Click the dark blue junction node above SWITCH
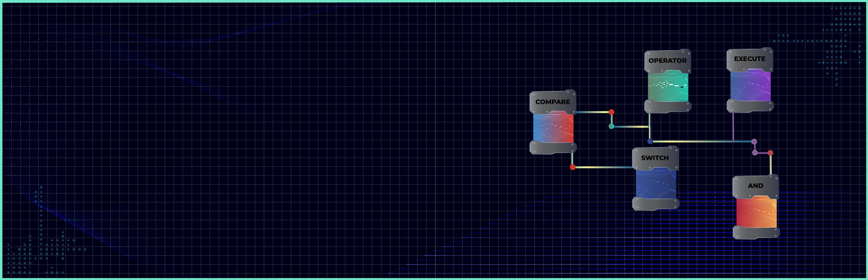This screenshot has height=280, width=868. pyautogui.click(x=650, y=141)
